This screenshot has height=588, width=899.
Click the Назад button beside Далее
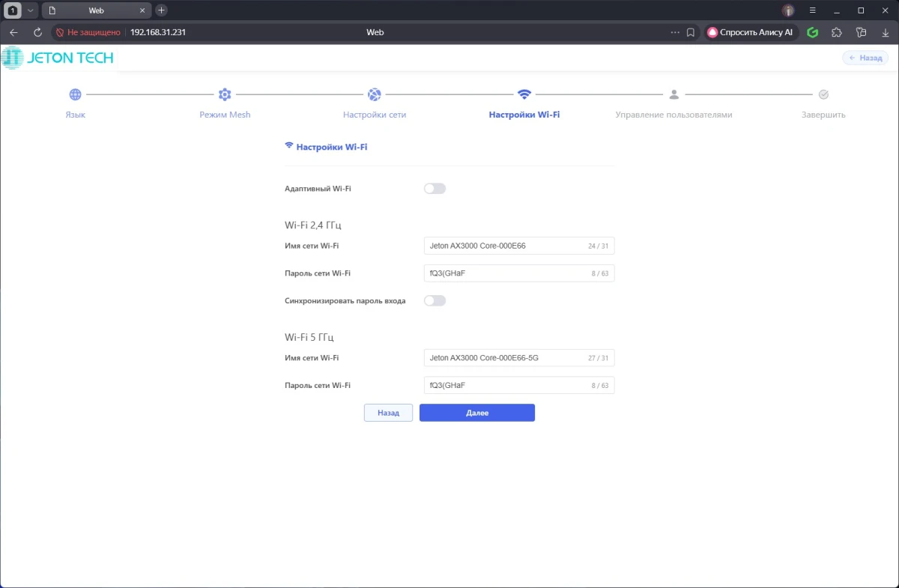point(388,413)
